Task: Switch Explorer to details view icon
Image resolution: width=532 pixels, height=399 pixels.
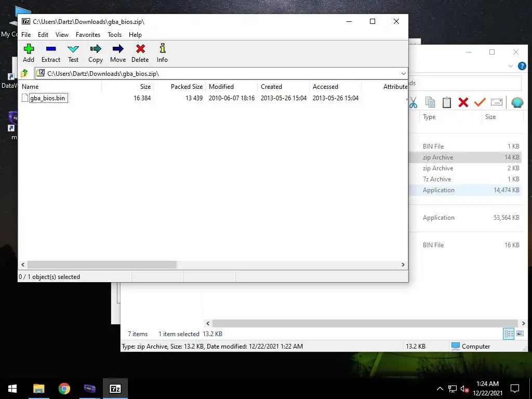Action: (509, 334)
